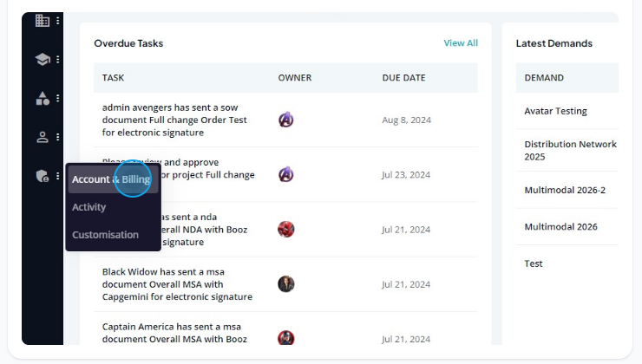Image resolution: width=642 pixels, height=364 pixels.
Task: Open kebab menu next to building icon
Action: tap(58, 20)
